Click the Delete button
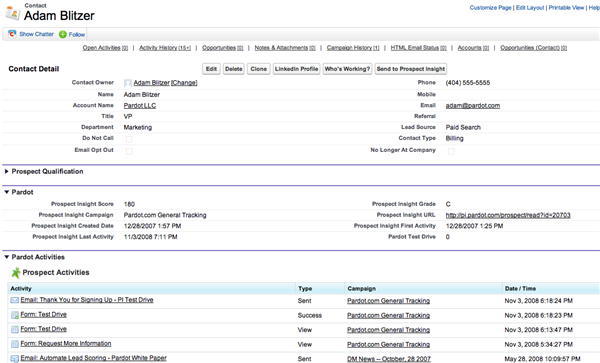Screen dimensions: 600x363 point(233,69)
